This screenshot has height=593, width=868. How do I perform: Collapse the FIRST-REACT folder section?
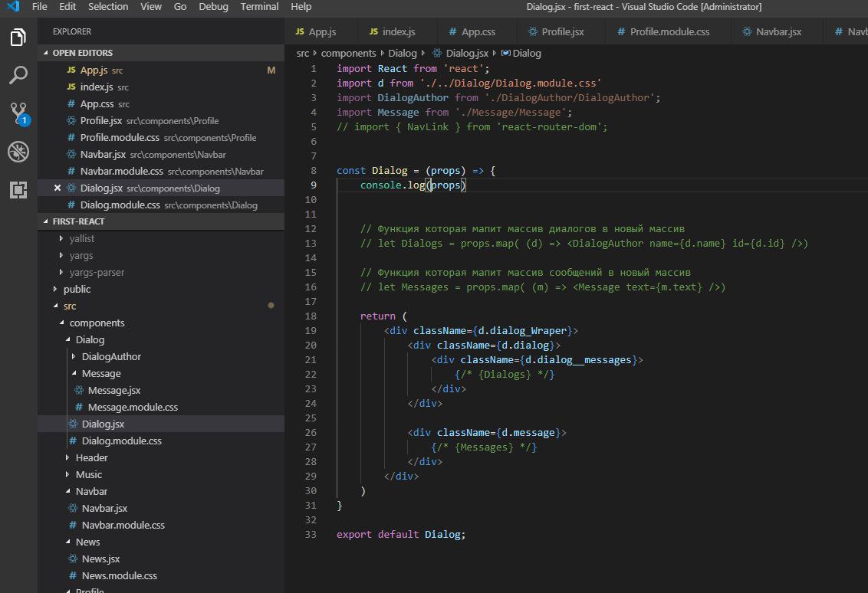tap(78, 221)
